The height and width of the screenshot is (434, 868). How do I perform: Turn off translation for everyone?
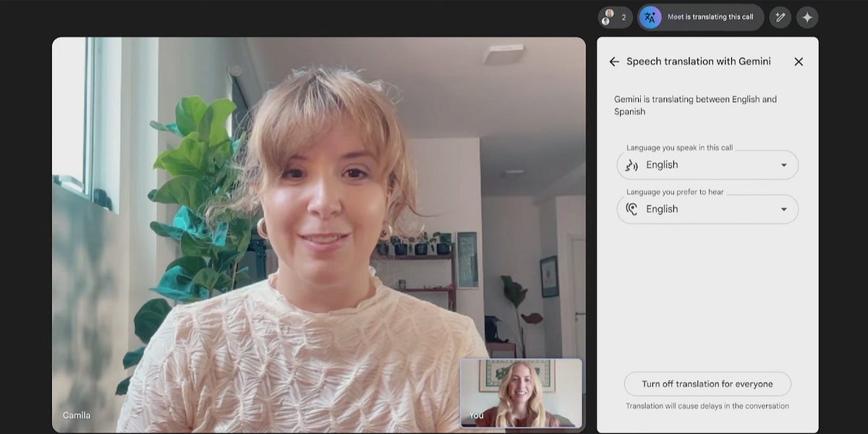[707, 384]
